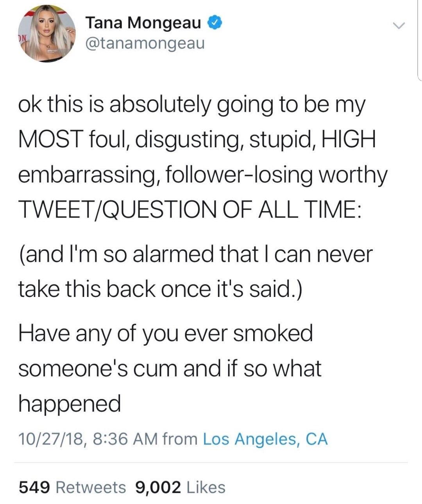Tap the 'take this back once it's said.)' line

point(160,289)
